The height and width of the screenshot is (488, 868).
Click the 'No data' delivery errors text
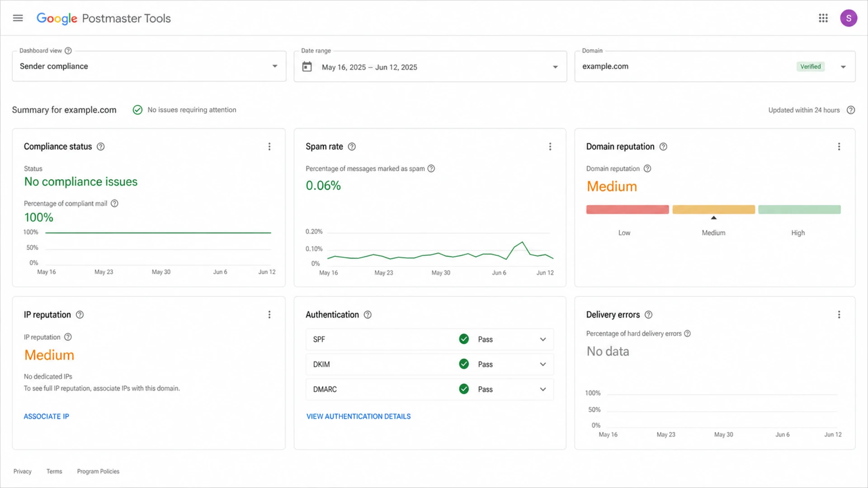[x=608, y=351]
